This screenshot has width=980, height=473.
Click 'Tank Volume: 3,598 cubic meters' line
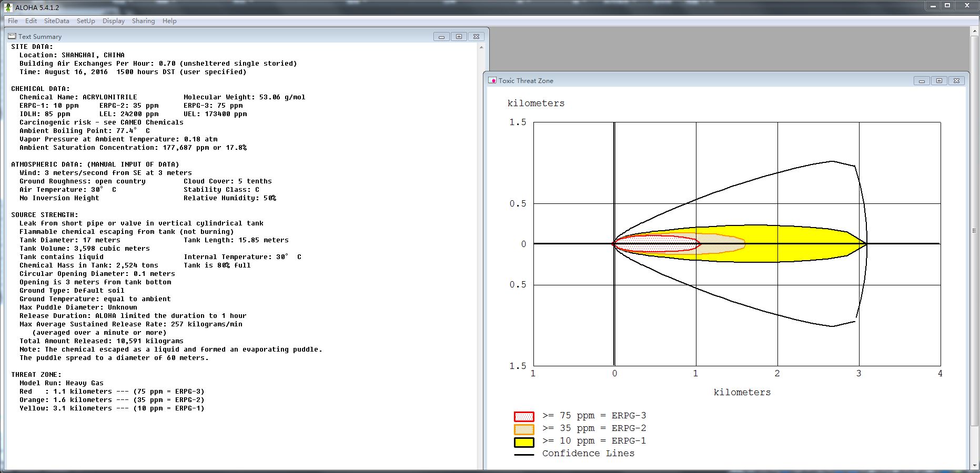coord(85,249)
